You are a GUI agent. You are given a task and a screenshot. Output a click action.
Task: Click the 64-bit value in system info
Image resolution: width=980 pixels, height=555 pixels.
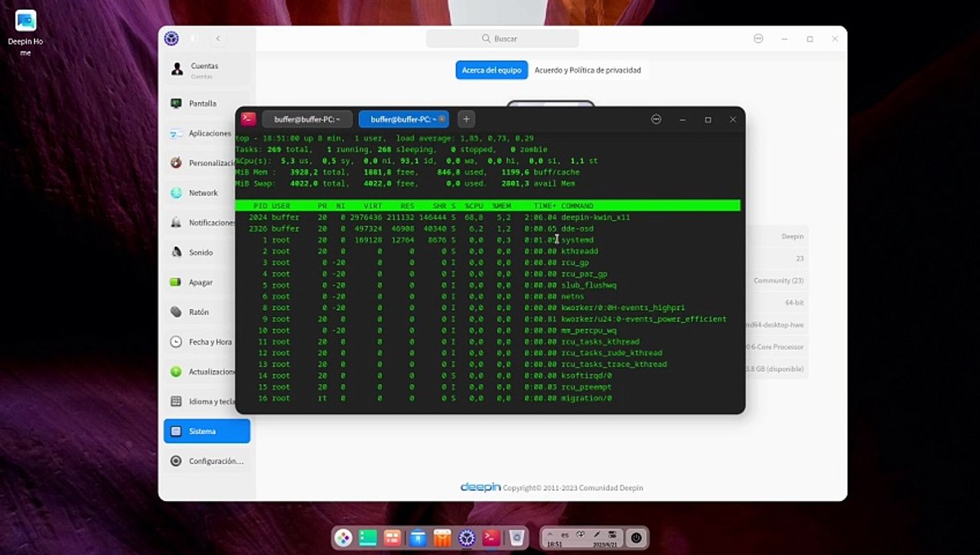794,303
